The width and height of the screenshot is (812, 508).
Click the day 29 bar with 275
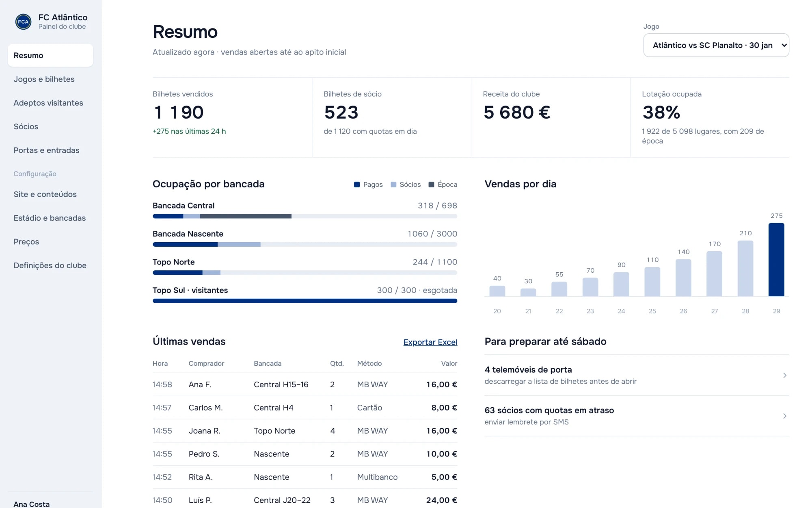(x=776, y=260)
